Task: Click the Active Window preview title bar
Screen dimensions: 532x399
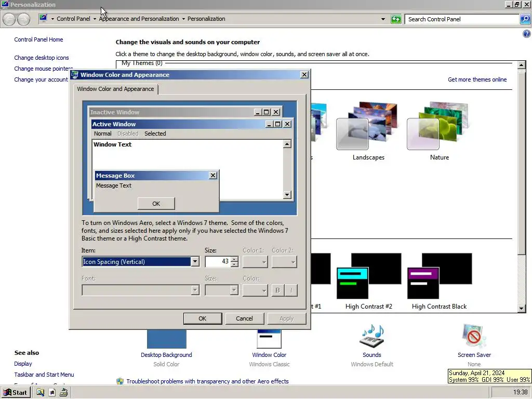Action: (x=178, y=124)
